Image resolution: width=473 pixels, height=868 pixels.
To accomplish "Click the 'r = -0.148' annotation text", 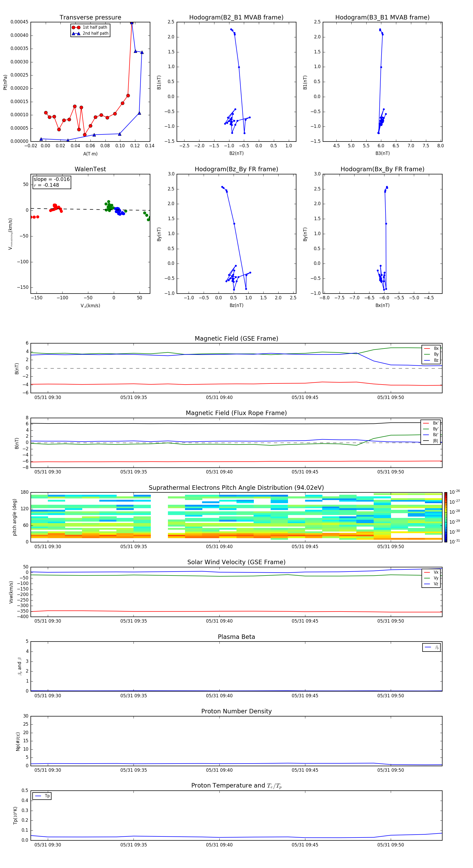I will 47,185.
